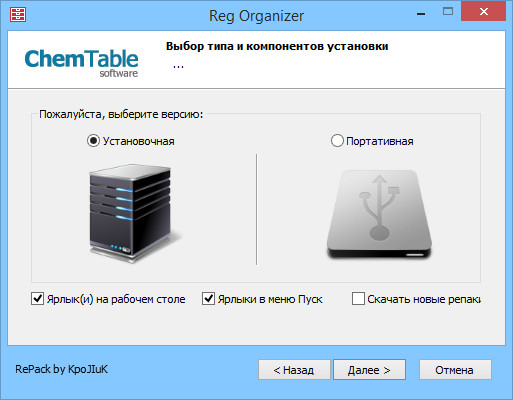Click the Reg Organizer app icon in title bar
This screenshot has width=513, height=400.
coord(18,14)
